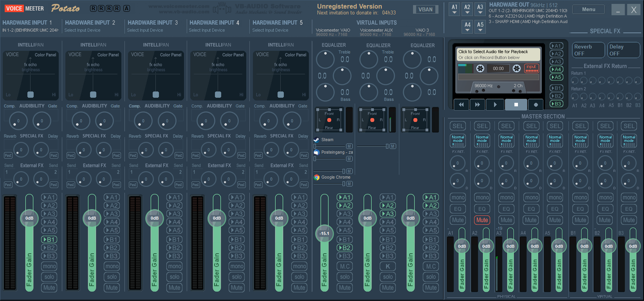The image size is (644, 301).
Task: Mute the Steam application volume with M
Action: (349, 146)
